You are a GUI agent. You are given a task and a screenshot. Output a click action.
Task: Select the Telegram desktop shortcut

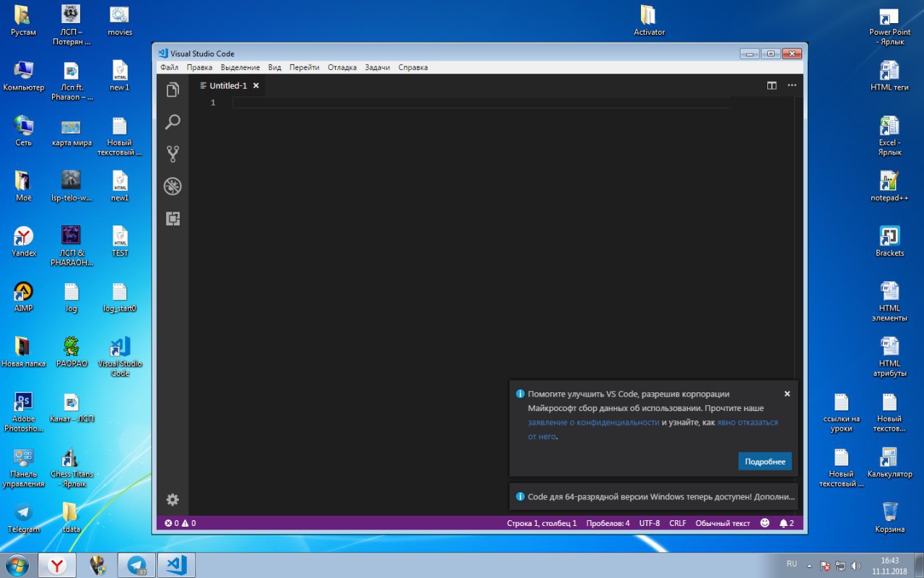(x=23, y=517)
